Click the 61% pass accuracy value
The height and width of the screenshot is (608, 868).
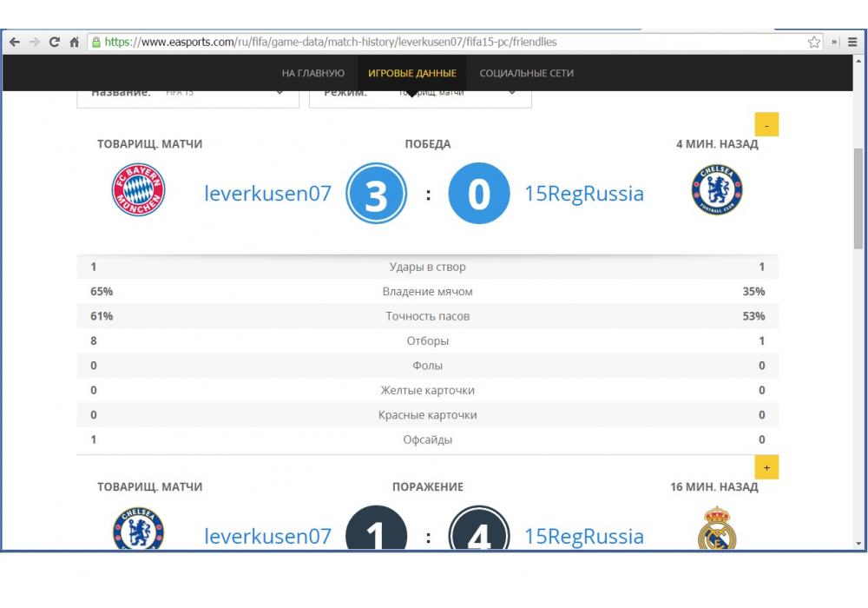coord(102,316)
